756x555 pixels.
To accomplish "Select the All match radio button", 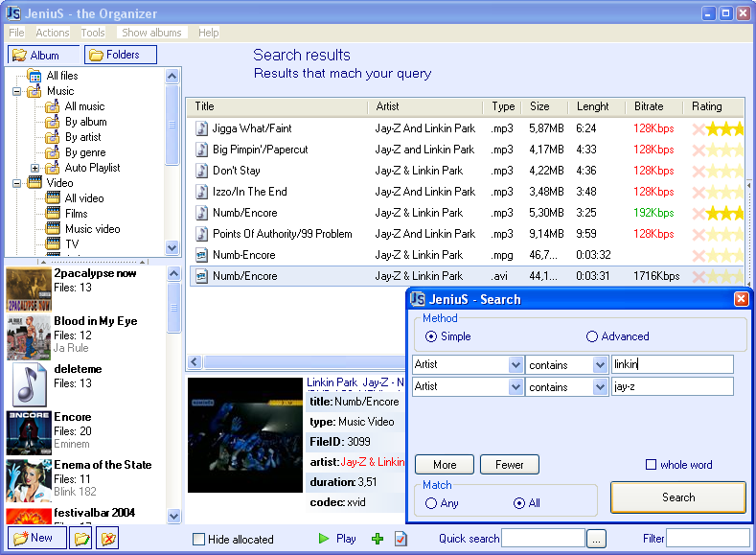I will [x=519, y=503].
